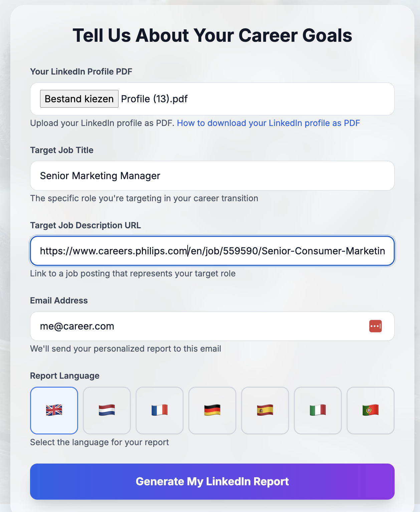Click the 'Report Language' section label
420x512 pixels.
tap(65, 376)
